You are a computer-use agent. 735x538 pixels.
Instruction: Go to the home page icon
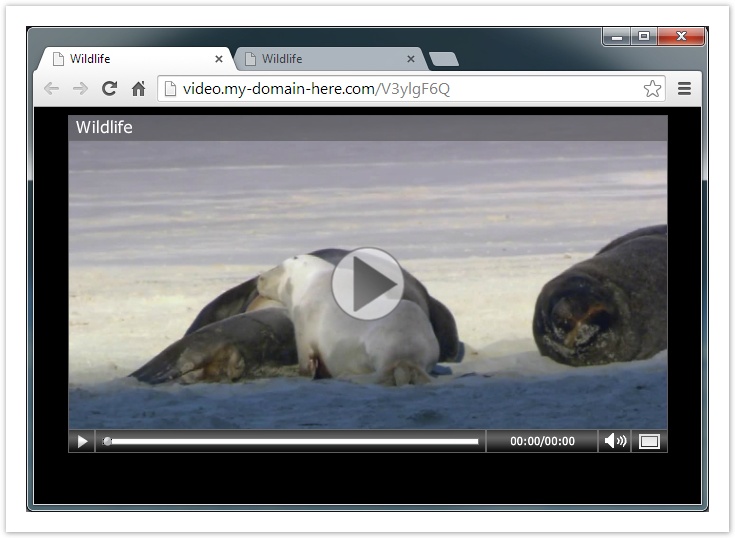(x=138, y=88)
